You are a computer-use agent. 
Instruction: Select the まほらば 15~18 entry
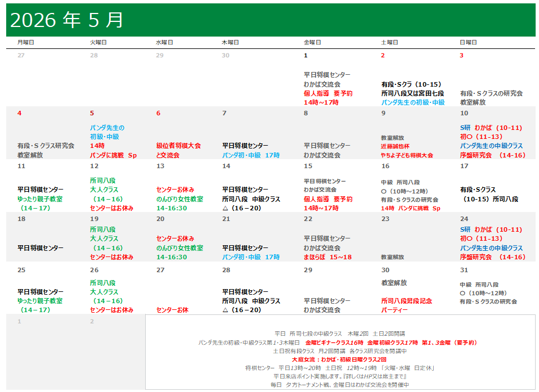pos(327,257)
